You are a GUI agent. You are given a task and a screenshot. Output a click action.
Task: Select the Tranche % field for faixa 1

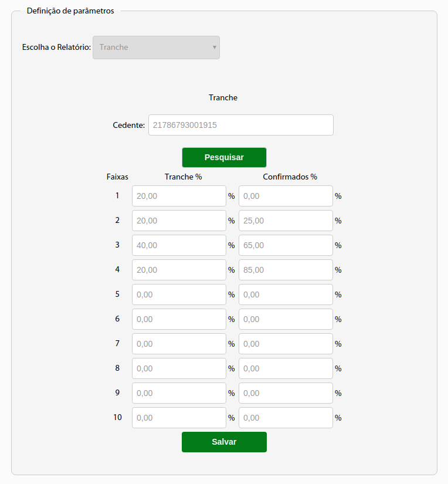point(179,196)
